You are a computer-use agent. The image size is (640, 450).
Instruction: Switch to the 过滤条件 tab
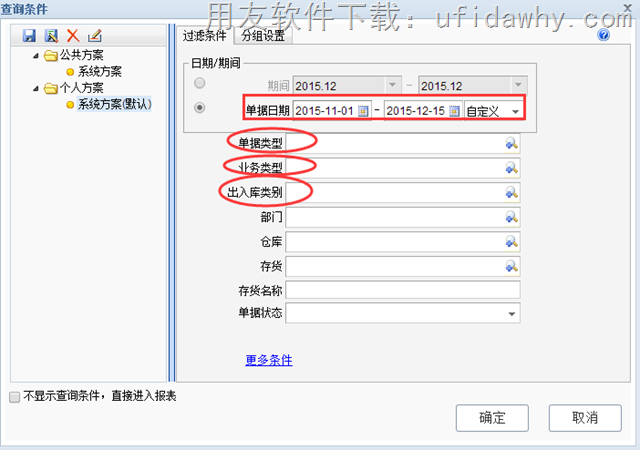point(204,36)
